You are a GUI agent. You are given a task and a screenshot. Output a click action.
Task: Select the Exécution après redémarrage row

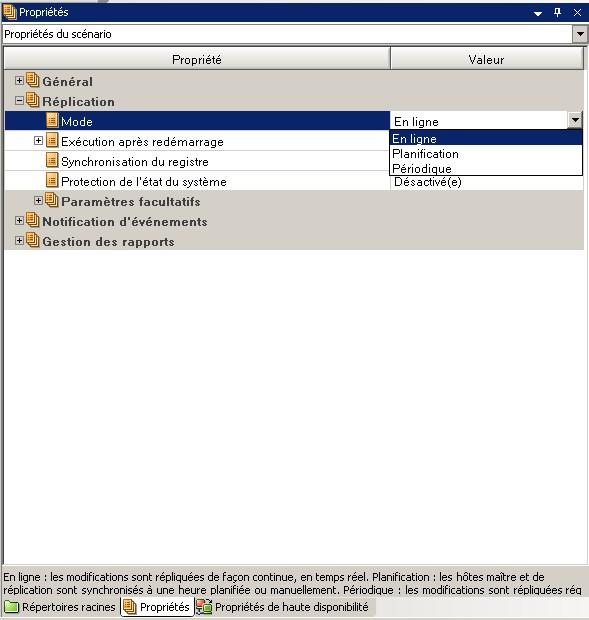point(197,141)
